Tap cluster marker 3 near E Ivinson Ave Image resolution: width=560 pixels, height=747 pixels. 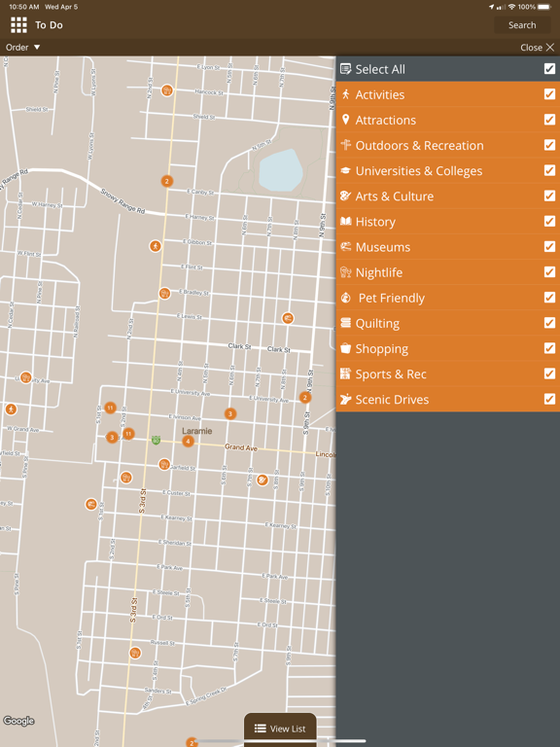point(230,413)
